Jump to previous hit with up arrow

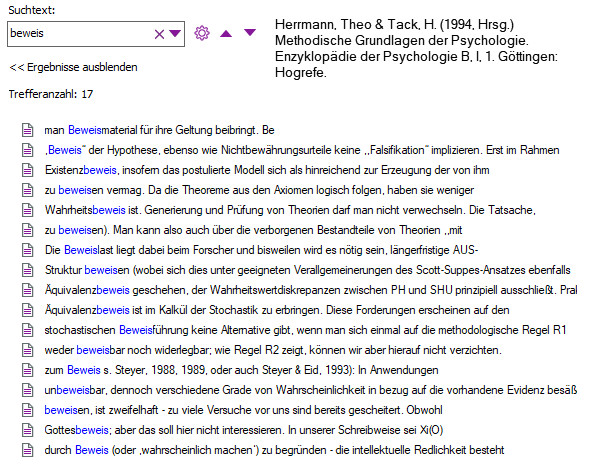click(226, 34)
